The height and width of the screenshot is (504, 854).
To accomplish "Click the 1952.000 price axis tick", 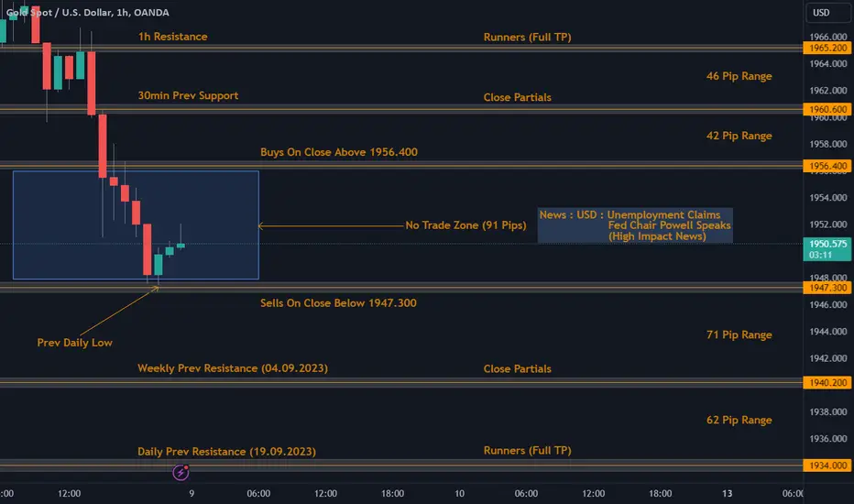I will click(x=827, y=225).
